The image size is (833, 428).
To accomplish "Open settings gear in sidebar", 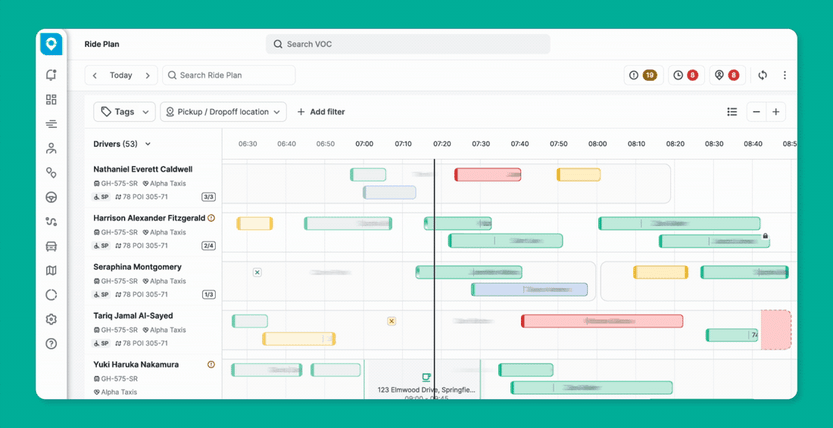I will [x=51, y=320].
